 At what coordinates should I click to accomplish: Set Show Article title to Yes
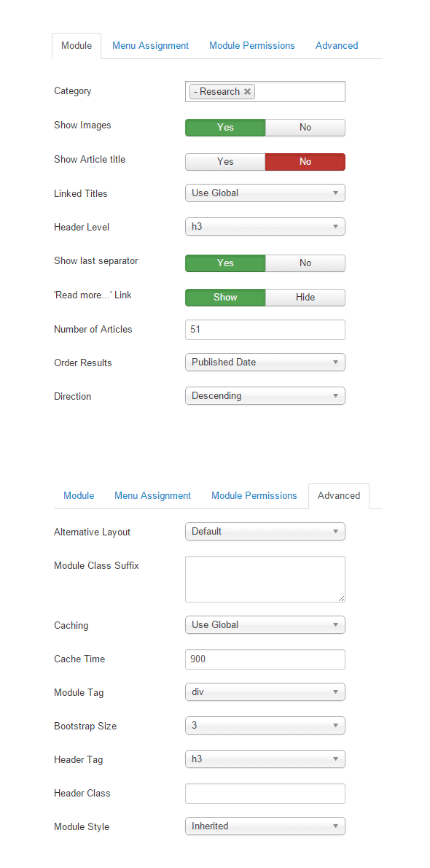point(225,162)
